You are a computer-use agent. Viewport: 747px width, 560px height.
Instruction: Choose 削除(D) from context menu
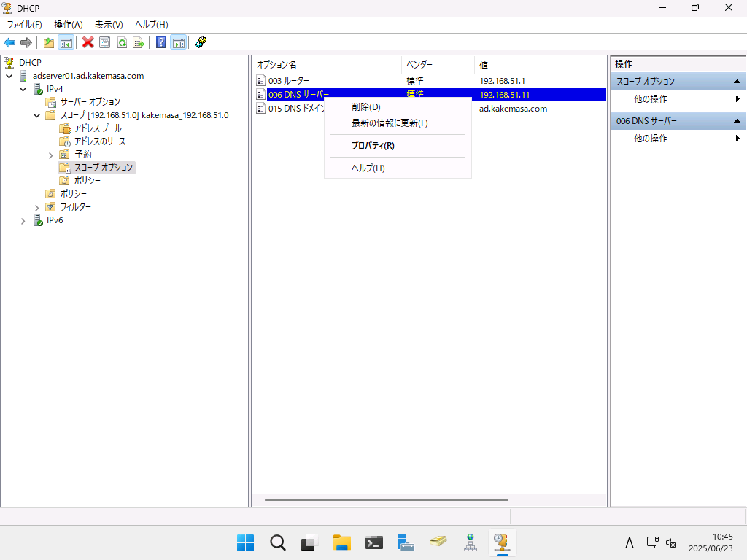(x=398, y=107)
